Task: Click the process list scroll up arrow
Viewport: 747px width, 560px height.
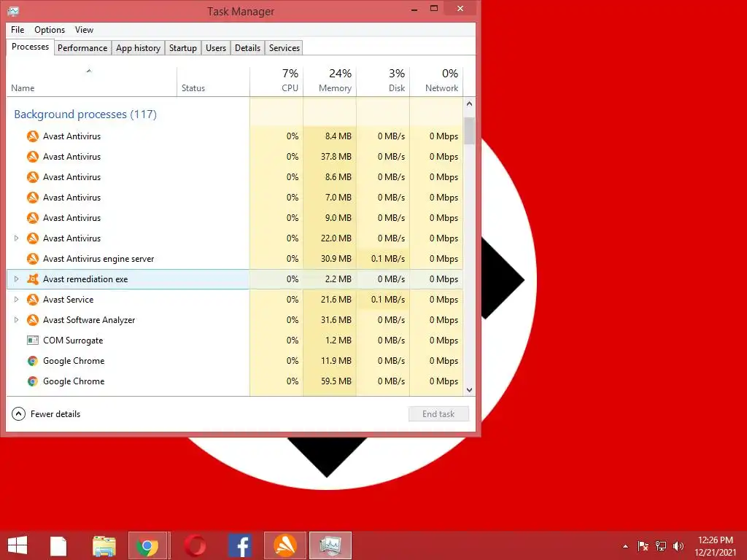Action: 469,104
